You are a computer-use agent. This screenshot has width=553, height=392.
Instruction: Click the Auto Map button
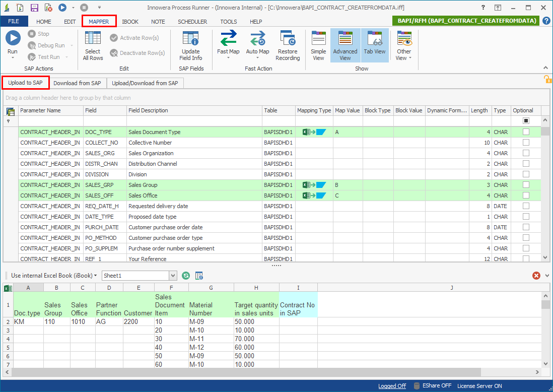(x=257, y=39)
